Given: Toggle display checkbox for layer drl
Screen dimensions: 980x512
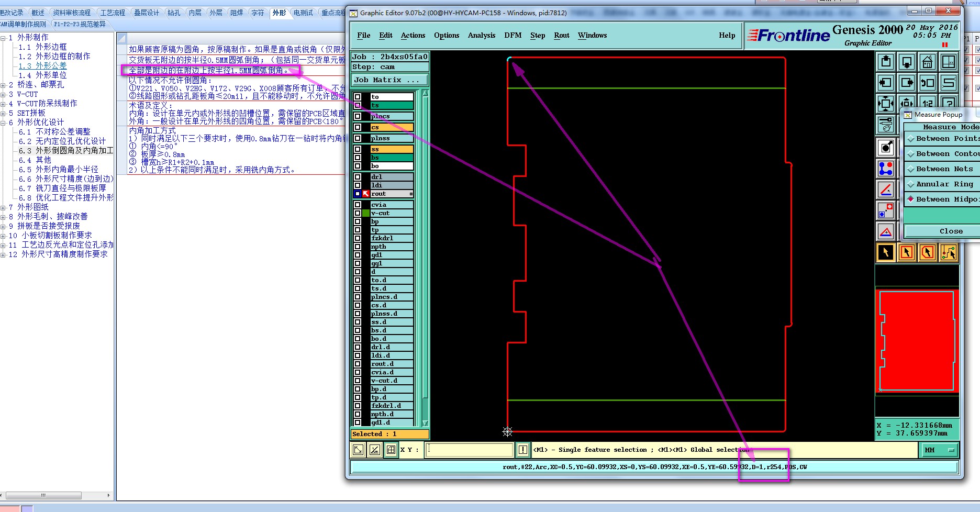Looking at the screenshot, I should tap(358, 177).
